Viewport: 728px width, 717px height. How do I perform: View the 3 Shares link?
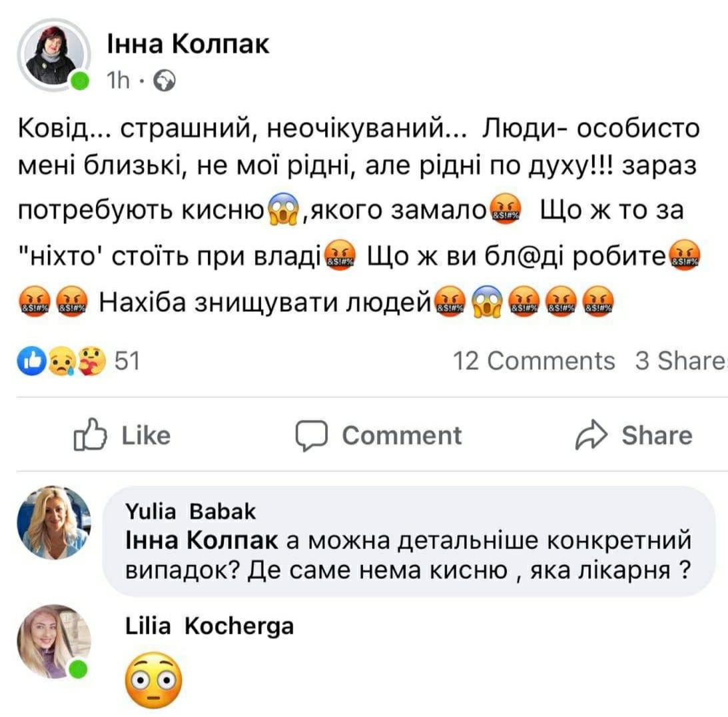point(681,360)
